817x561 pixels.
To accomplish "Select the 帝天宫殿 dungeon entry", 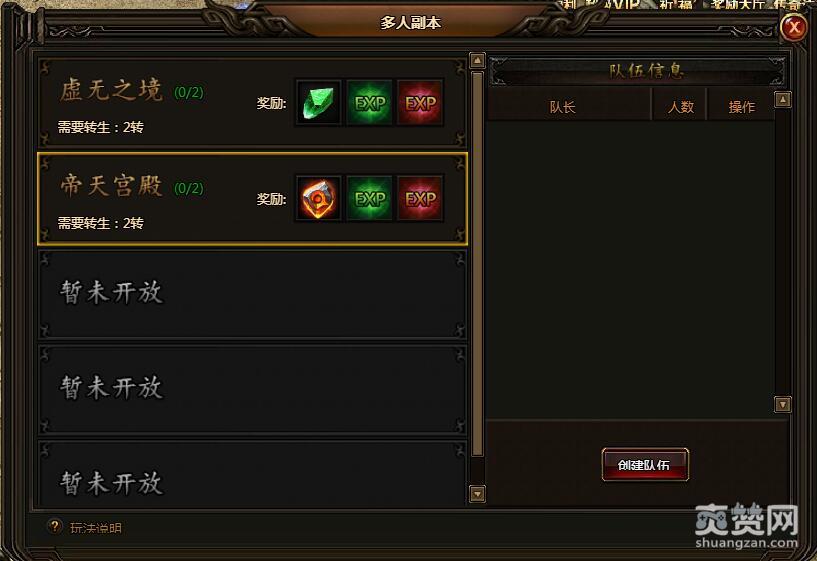I will 252,198.
